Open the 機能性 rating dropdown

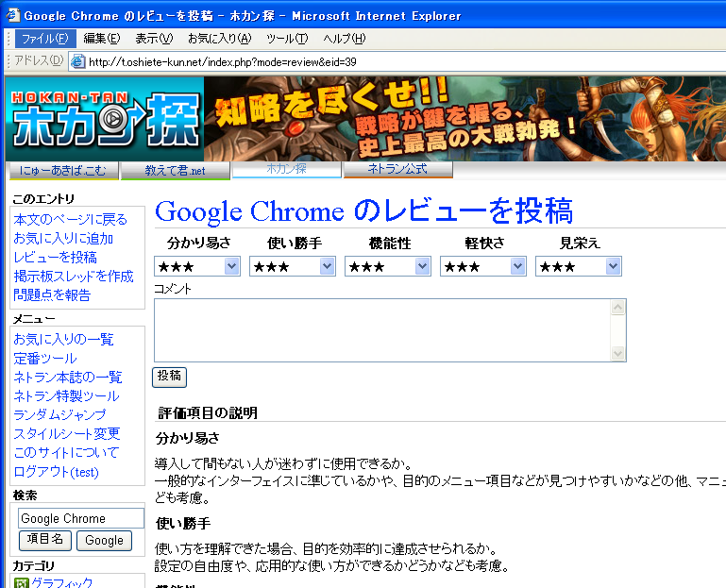point(388,266)
